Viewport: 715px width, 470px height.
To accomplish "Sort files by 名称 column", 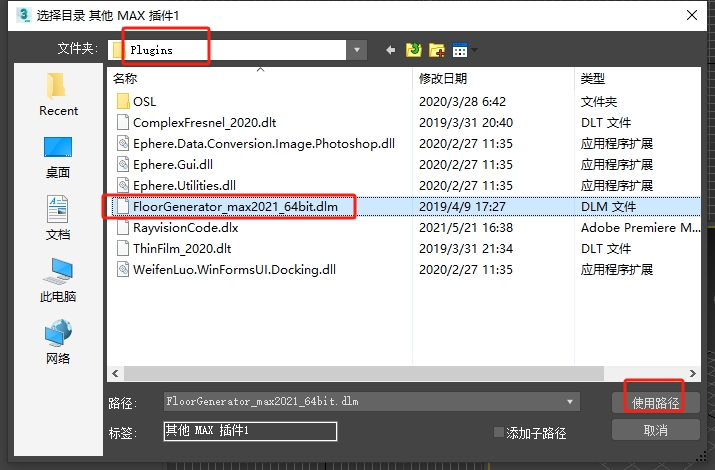I will [125, 78].
